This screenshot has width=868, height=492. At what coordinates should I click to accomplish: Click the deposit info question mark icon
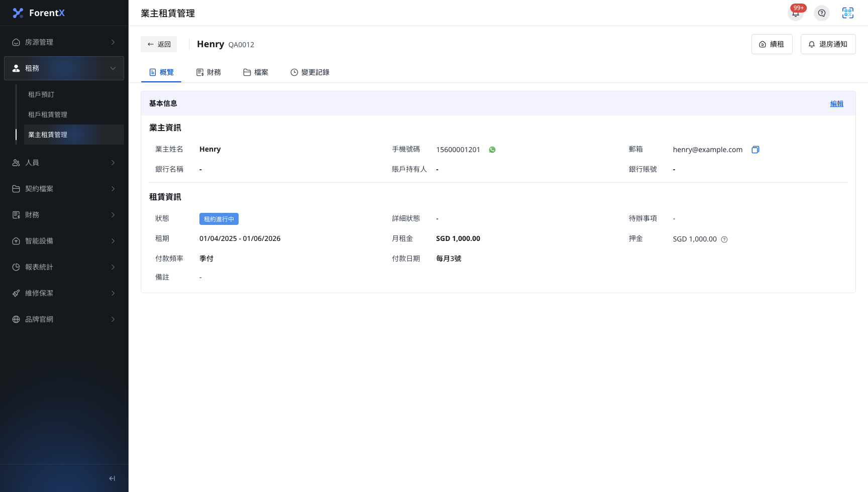click(724, 239)
